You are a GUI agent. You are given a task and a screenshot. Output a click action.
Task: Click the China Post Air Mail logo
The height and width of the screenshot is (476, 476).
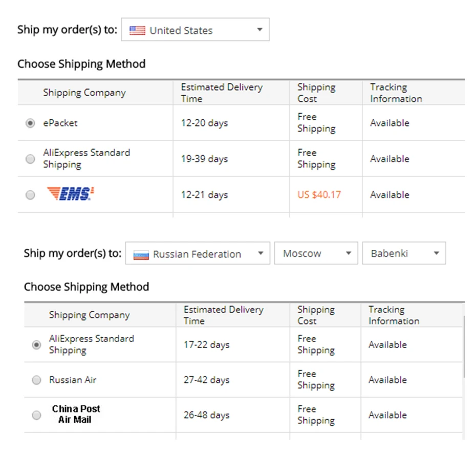tap(76, 414)
